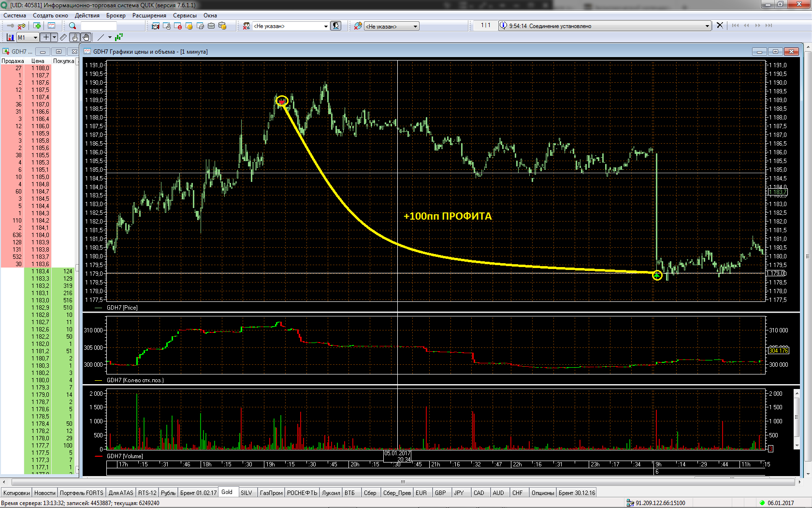Click the bottom horizontal scrollbar thumb
This screenshot has width=812, height=508.
click(403, 482)
